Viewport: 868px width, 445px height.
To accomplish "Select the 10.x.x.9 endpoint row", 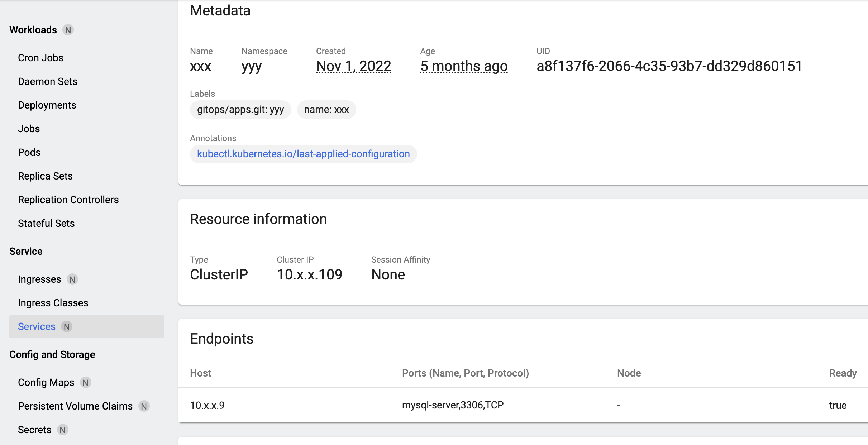I will [x=207, y=405].
